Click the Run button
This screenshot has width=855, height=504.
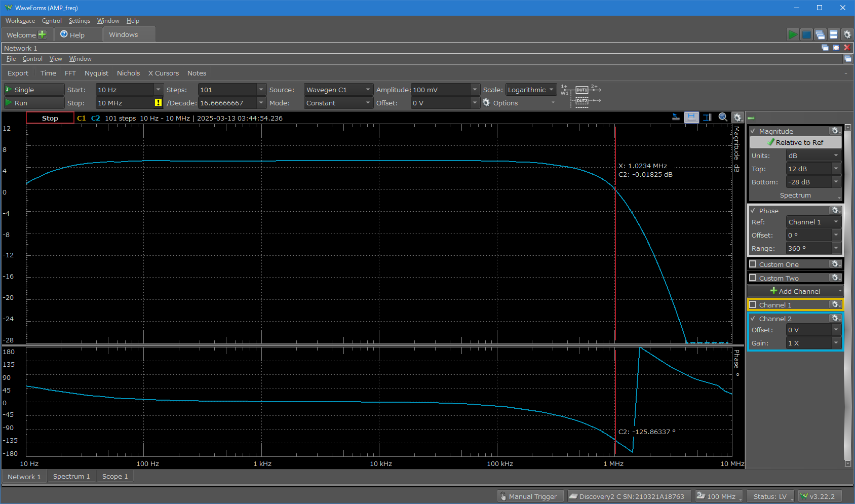pyautogui.click(x=34, y=103)
